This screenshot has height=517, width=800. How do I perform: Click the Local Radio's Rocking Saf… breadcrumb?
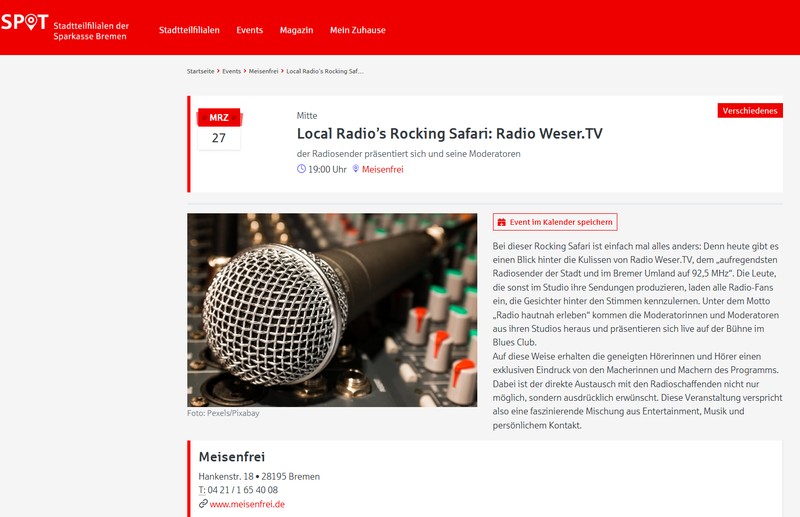click(325, 71)
